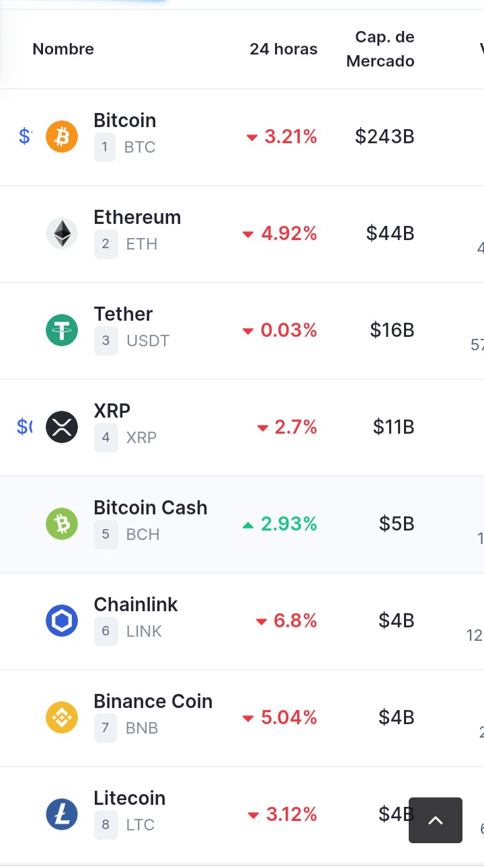Sort by Cap. de Mercado column header

[x=380, y=49]
